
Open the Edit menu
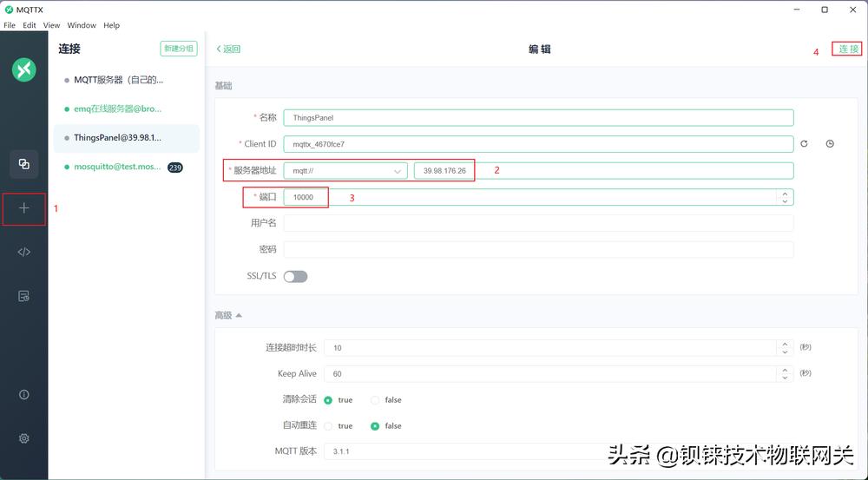pyautogui.click(x=30, y=25)
